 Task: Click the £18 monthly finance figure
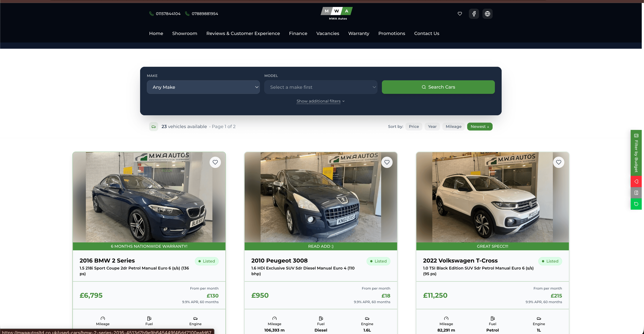tap(386, 296)
